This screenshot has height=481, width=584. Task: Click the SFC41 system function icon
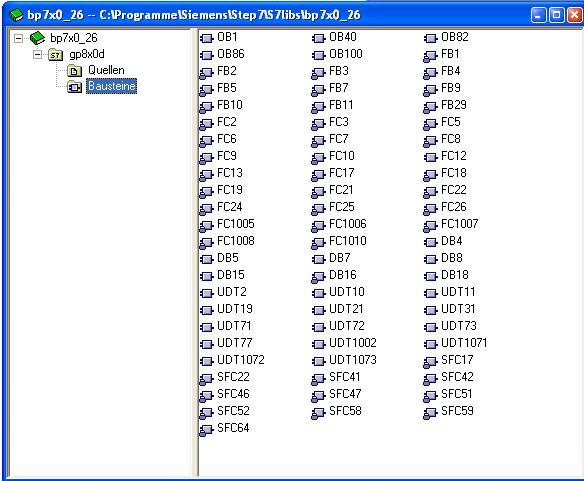coord(318,379)
